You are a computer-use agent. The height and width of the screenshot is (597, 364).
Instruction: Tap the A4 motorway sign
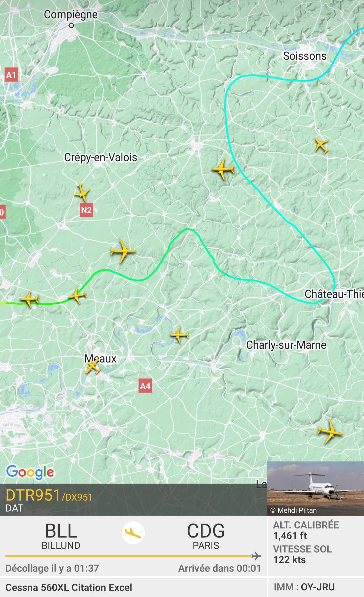(x=145, y=386)
